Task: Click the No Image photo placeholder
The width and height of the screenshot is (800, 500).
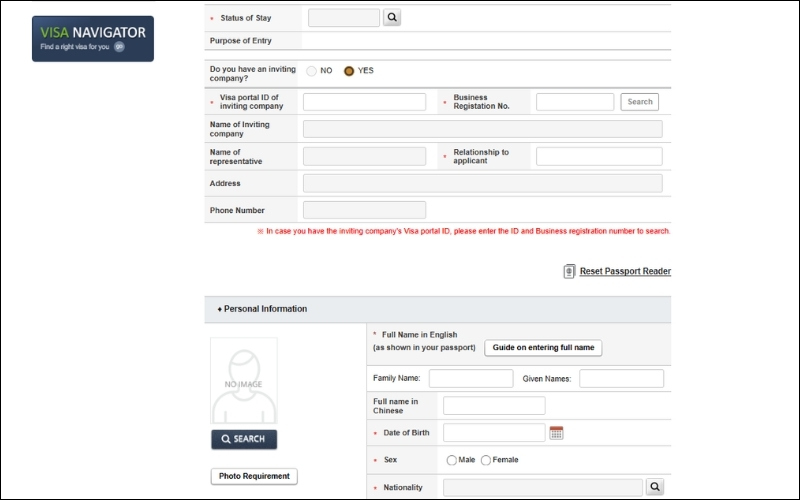Action: click(x=243, y=381)
